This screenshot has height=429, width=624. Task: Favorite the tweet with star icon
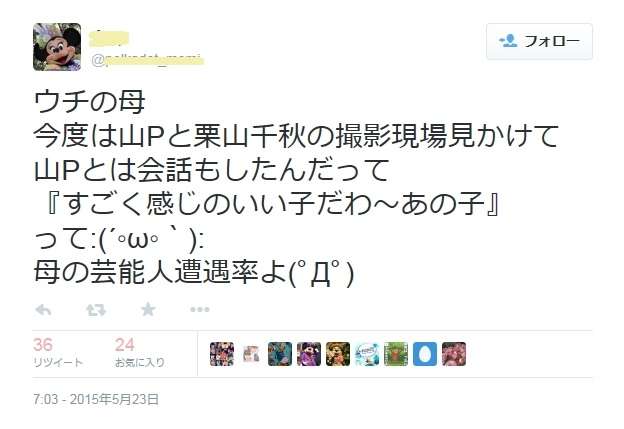point(148,309)
